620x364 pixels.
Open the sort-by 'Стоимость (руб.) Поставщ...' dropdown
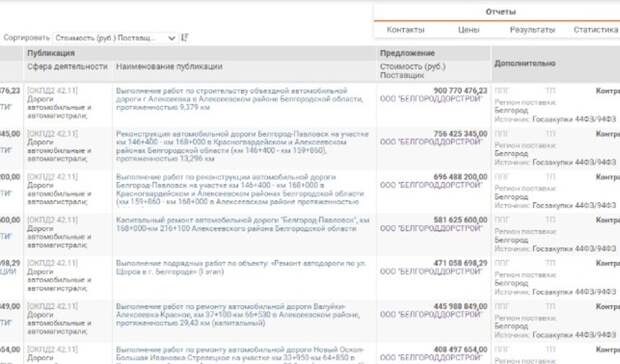pos(115,38)
